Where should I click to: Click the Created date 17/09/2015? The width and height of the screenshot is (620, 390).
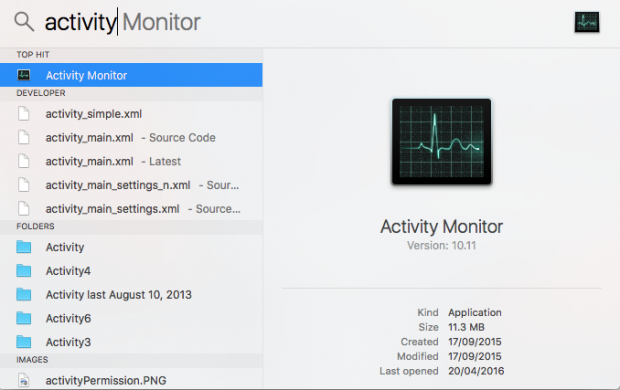coord(474,342)
